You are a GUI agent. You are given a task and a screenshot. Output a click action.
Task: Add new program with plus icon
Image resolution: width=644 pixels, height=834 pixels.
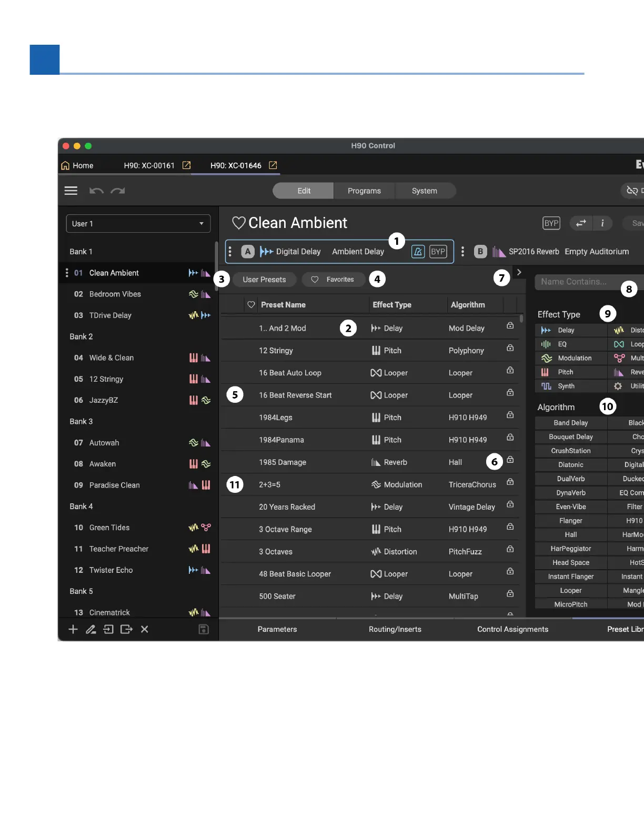tap(73, 629)
